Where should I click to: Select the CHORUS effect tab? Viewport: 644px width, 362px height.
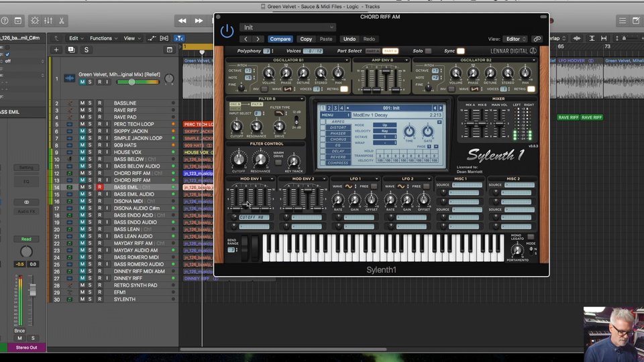coord(338,139)
